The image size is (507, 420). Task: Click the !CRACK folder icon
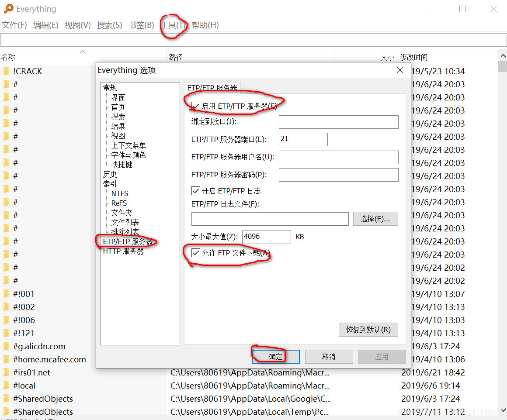pos(6,71)
